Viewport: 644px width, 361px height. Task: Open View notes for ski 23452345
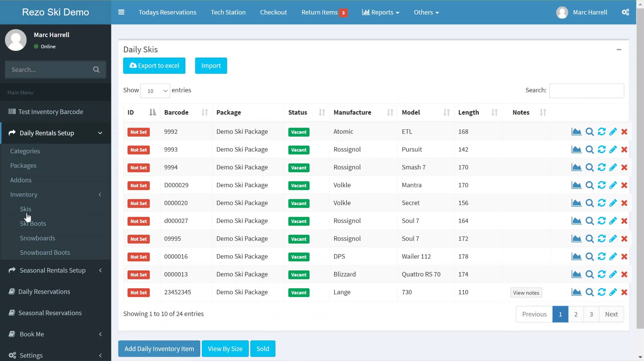pos(526,292)
